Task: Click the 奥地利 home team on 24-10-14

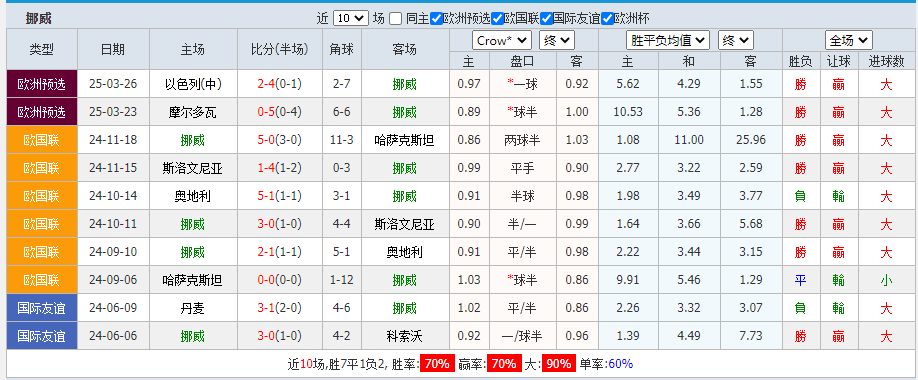Action: 193,196
